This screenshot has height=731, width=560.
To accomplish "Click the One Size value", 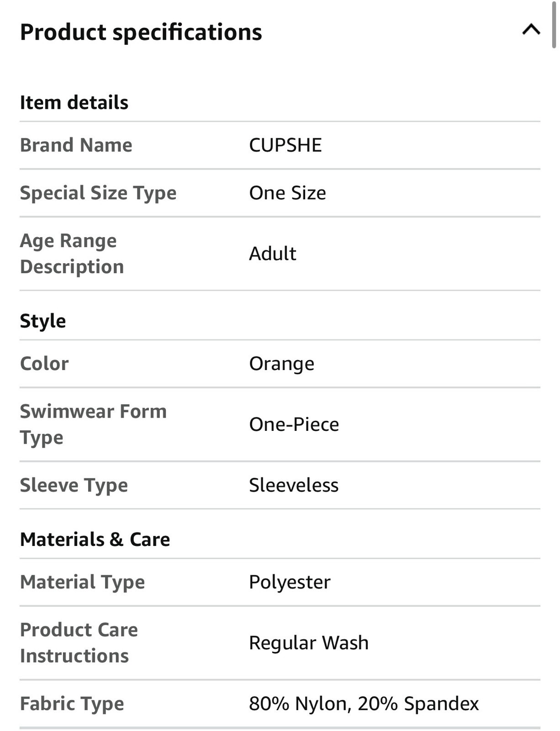I will click(287, 193).
